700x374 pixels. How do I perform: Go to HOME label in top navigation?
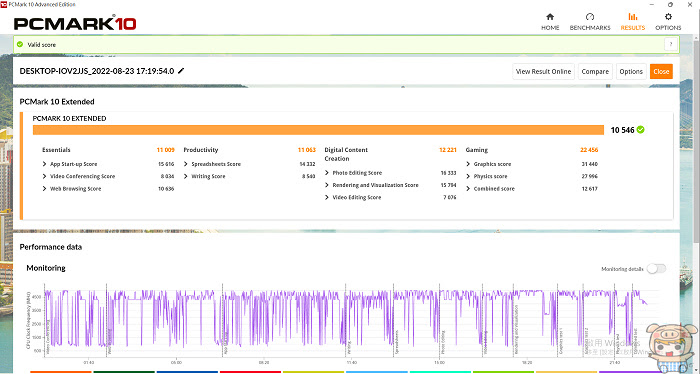pyautogui.click(x=550, y=28)
